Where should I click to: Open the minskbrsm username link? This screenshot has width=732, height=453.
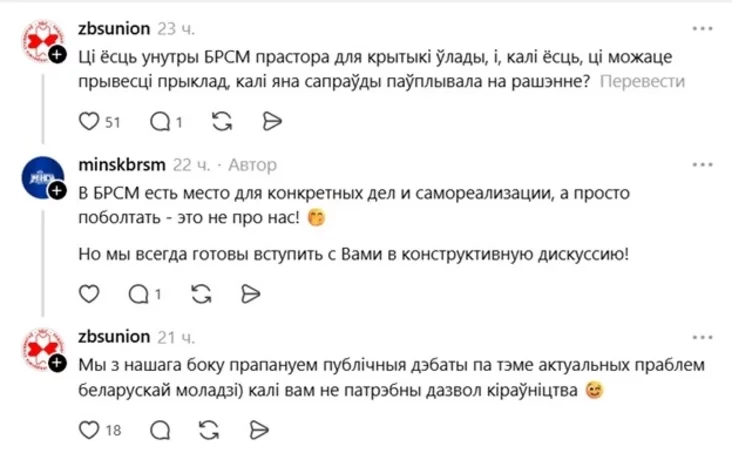tap(119, 164)
